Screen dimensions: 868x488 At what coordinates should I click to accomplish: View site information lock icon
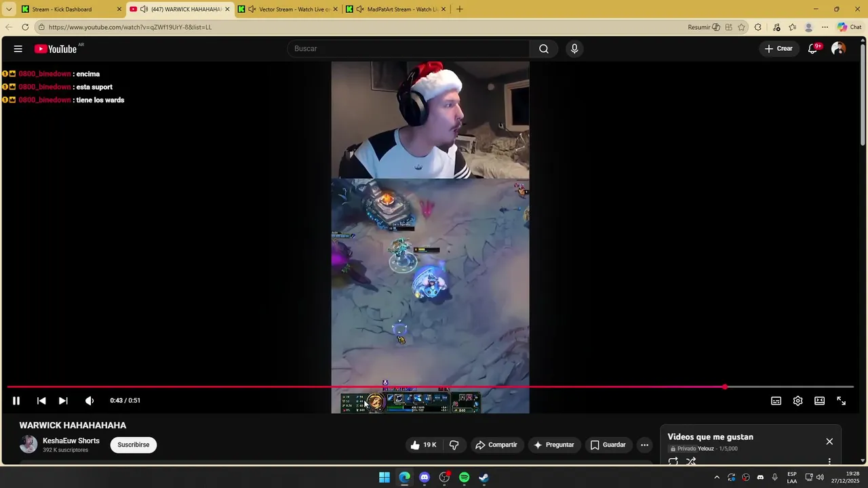tap(41, 27)
